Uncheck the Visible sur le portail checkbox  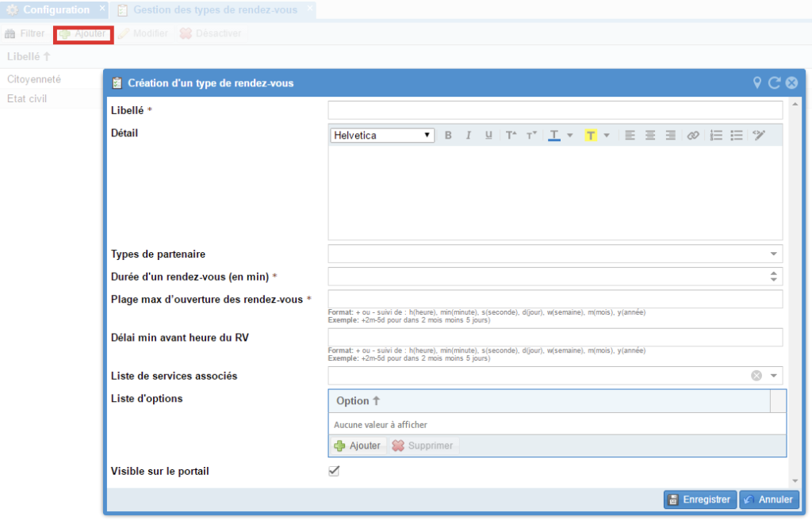click(334, 471)
